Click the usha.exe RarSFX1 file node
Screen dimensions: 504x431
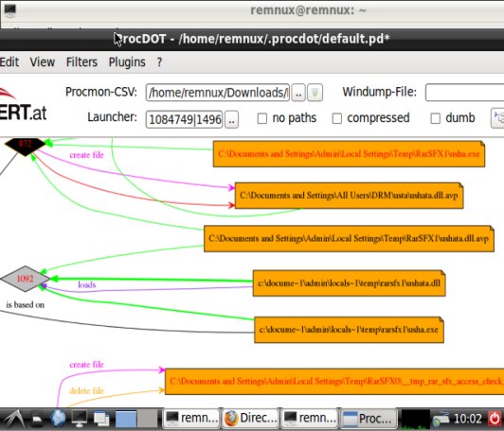point(349,154)
